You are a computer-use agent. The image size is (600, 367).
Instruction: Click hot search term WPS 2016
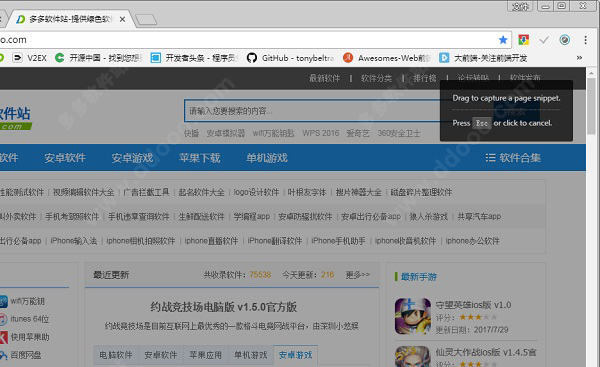click(x=321, y=133)
